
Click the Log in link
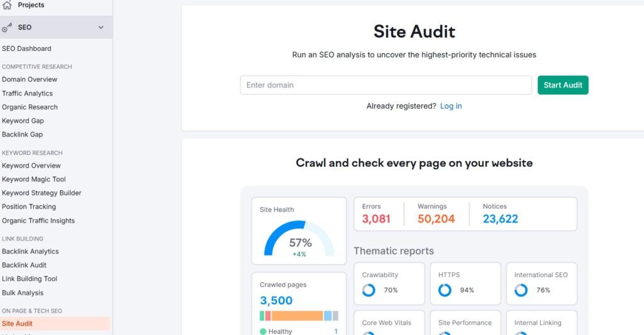[x=451, y=106]
